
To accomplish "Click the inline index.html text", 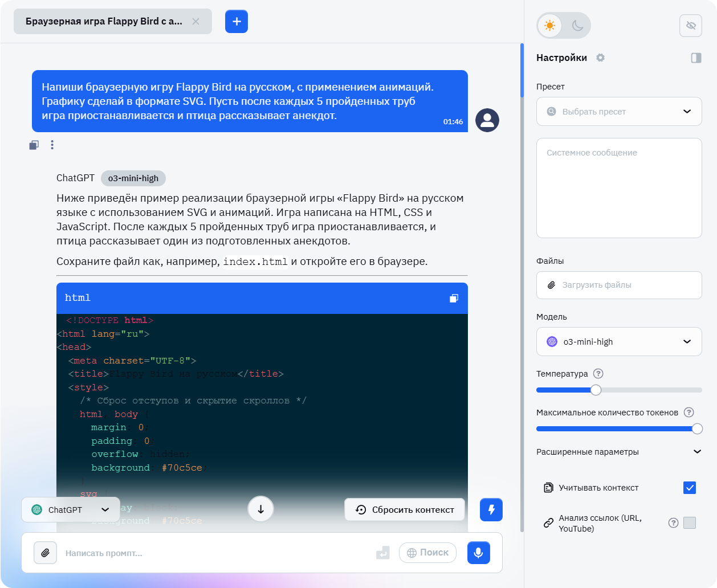I will (x=255, y=262).
